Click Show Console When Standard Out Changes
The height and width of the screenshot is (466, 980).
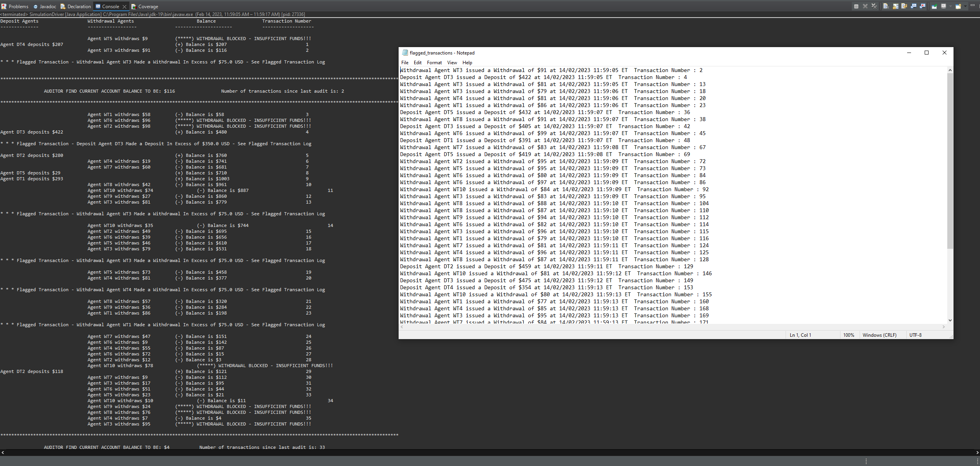point(913,6)
